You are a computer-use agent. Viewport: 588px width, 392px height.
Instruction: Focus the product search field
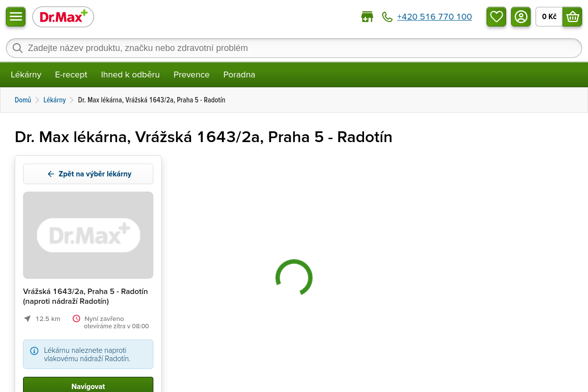click(294, 48)
